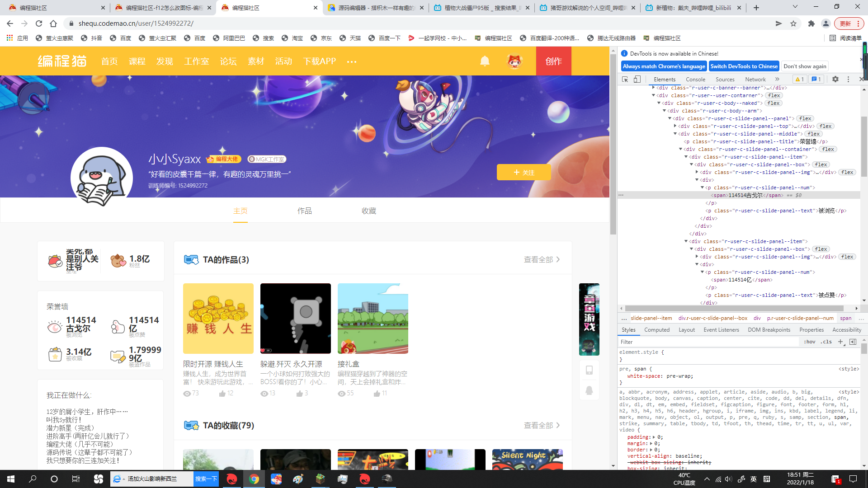Click the 关注 follow button
The image size is (868, 488).
click(x=524, y=172)
